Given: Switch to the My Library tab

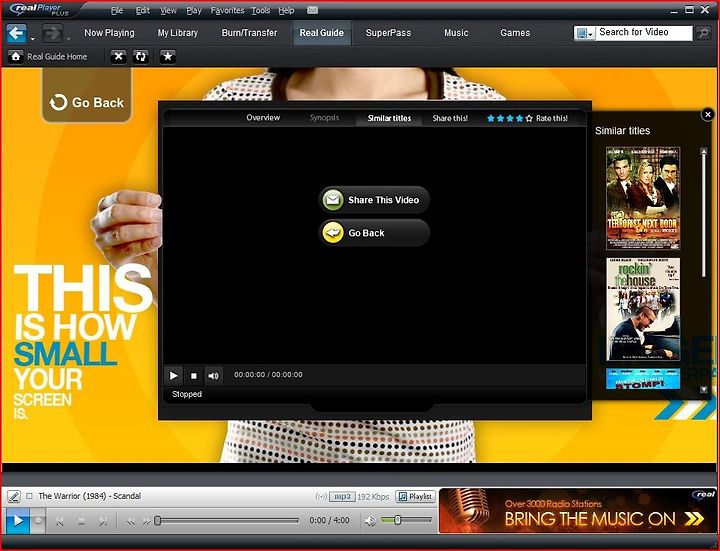Looking at the screenshot, I should 177,33.
